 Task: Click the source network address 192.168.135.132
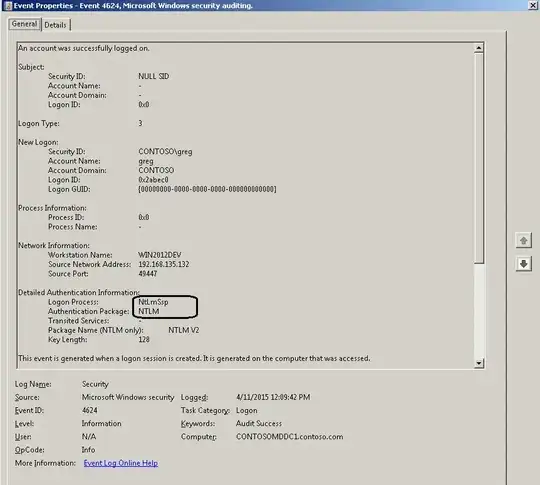(x=164, y=265)
